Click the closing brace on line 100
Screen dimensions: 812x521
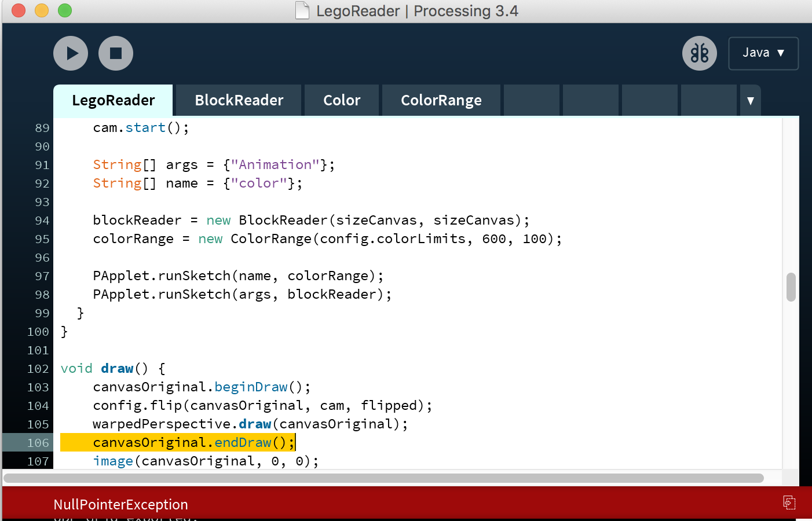coord(64,332)
